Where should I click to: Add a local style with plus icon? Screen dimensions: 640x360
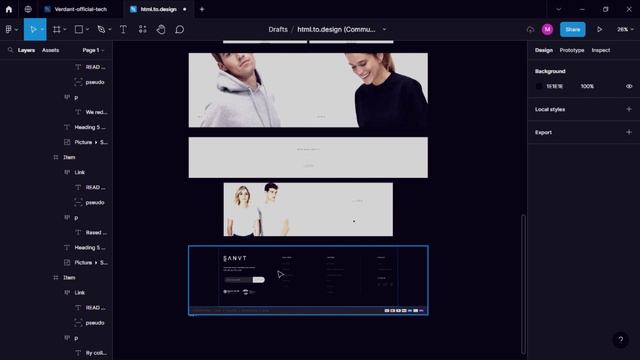(629, 109)
